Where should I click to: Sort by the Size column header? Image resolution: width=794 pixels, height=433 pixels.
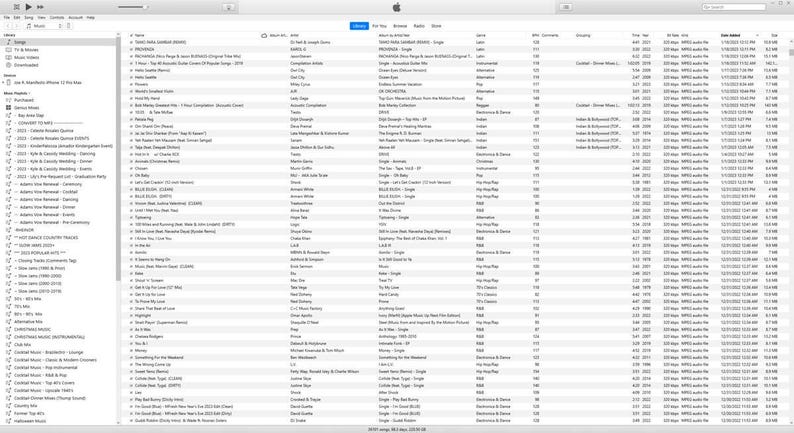pos(774,35)
